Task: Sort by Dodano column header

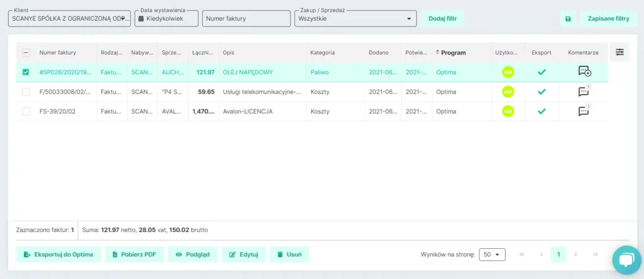Action: click(x=378, y=53)
